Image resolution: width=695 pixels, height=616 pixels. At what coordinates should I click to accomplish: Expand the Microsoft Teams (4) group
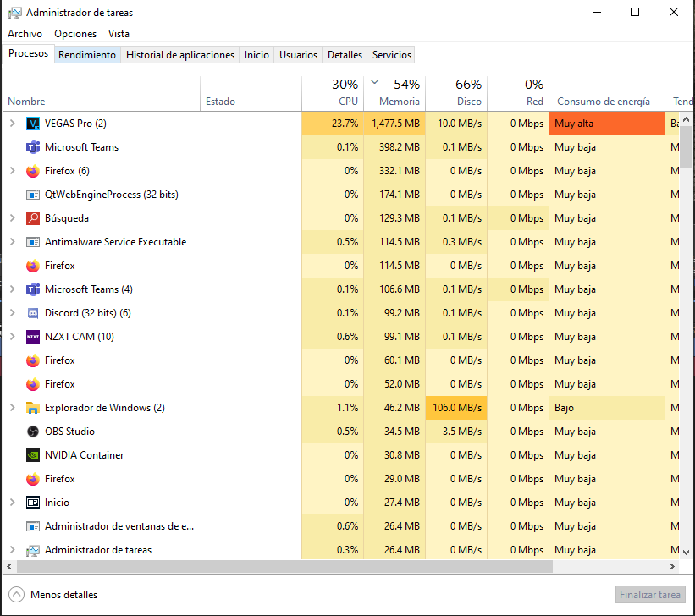(13, 289)
